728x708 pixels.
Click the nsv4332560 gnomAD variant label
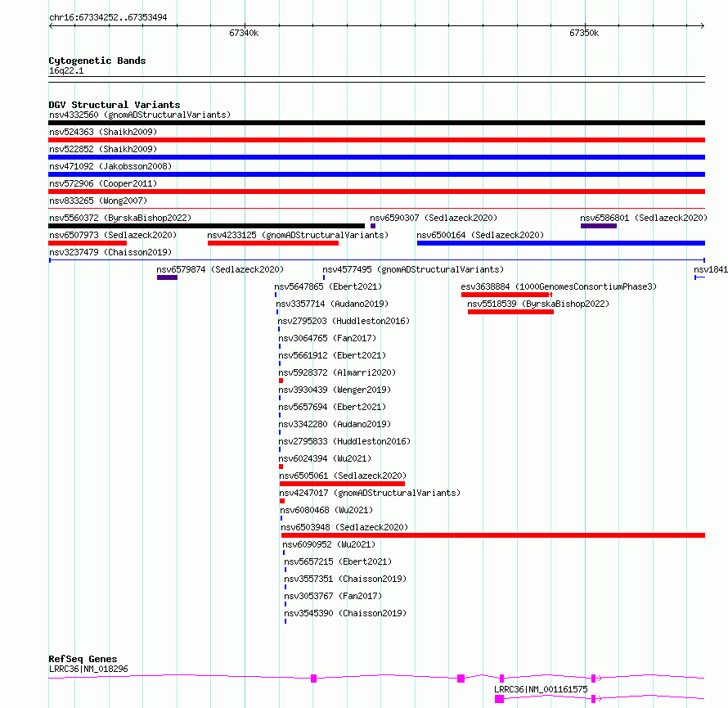[140, 115]
